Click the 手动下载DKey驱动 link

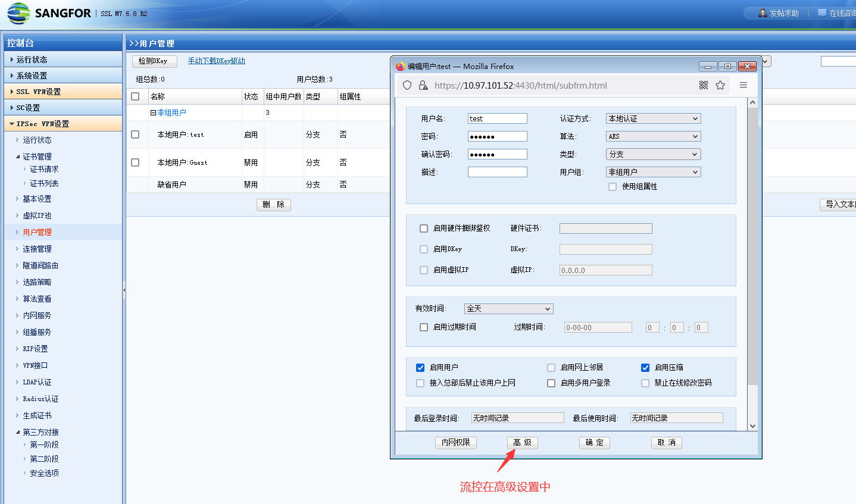pos(216,61)
